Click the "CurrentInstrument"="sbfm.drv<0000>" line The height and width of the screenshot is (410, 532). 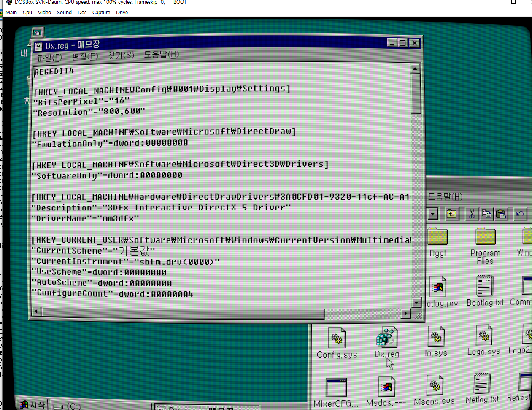126,262
